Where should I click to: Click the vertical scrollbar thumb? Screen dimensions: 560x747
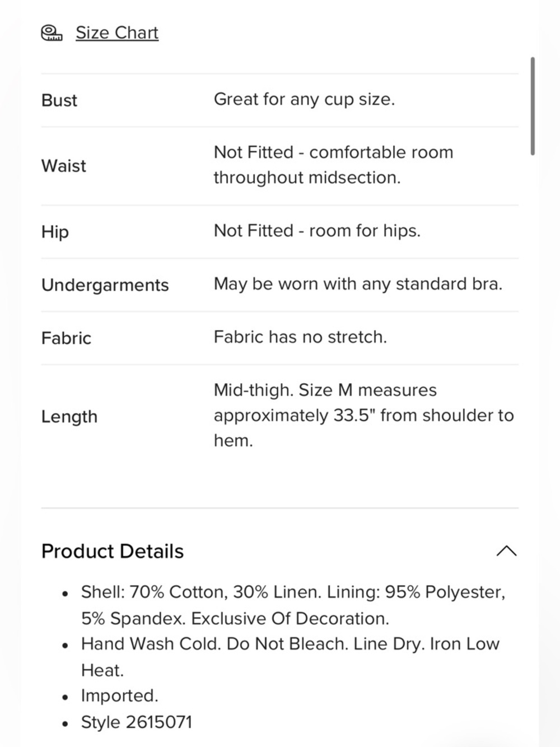532,106
